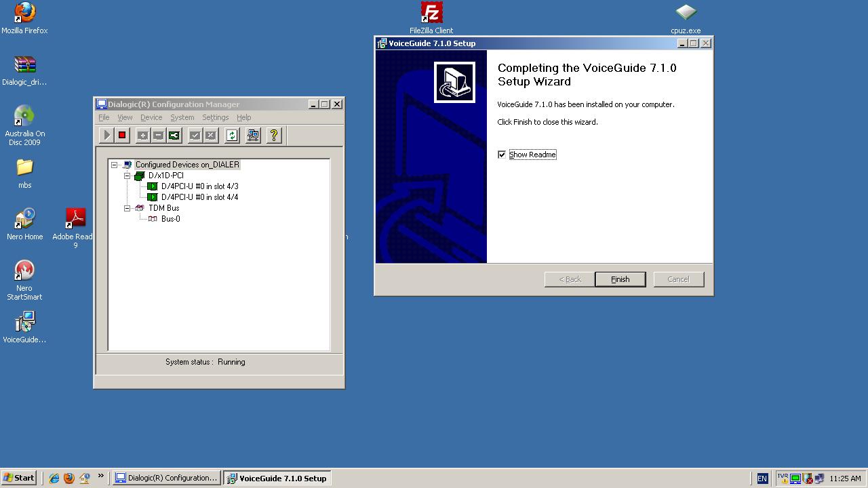Click the green Refresh/Restore defaults toolbar icon
Viewport: 868px width, 488px height.
232,136
